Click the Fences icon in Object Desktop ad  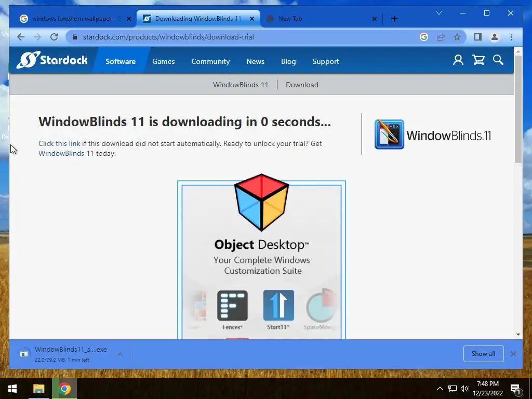point(232,305)
